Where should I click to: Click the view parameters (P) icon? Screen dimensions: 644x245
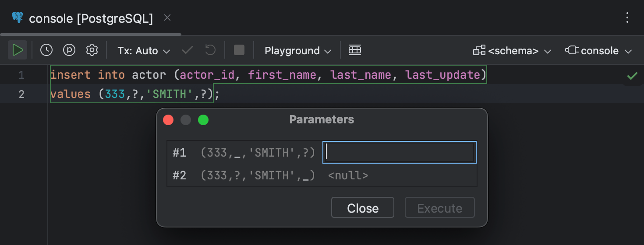69,50
